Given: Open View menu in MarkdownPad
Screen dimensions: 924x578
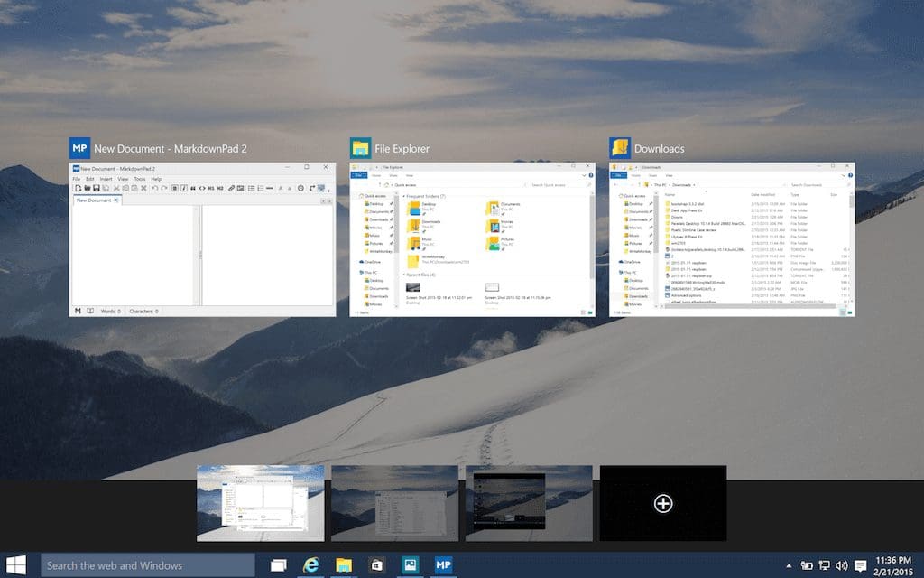Looking at the screenshot, I should (x=123, y=179).
